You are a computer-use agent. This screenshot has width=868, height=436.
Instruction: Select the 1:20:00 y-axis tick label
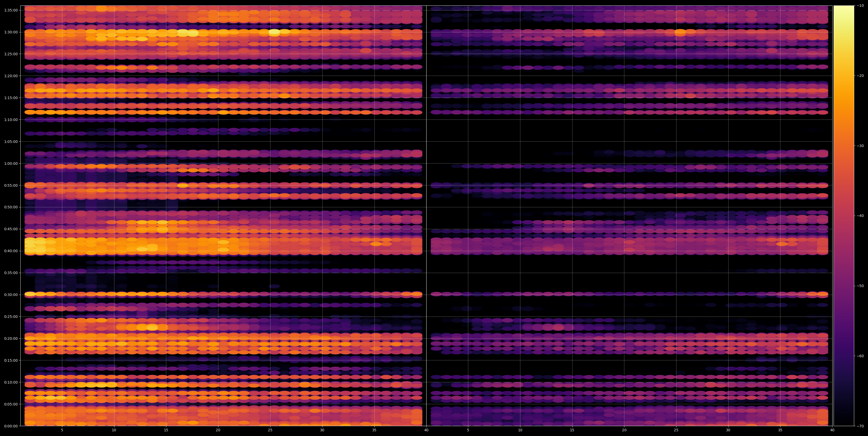(x=11, y=76)
